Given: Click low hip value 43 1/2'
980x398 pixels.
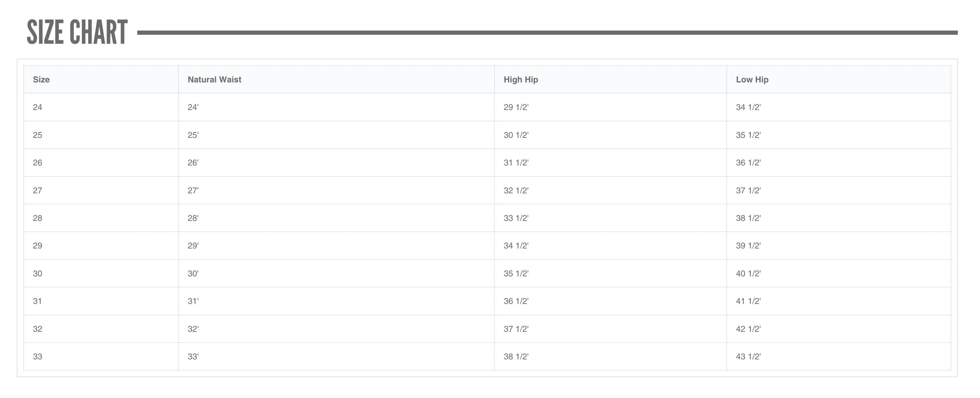Looking at the screenshot, I should 748,357.
